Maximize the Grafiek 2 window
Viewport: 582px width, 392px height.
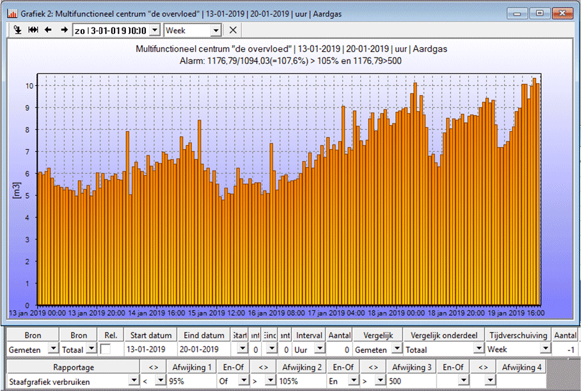pyautogui.click(x=539, y=13)
